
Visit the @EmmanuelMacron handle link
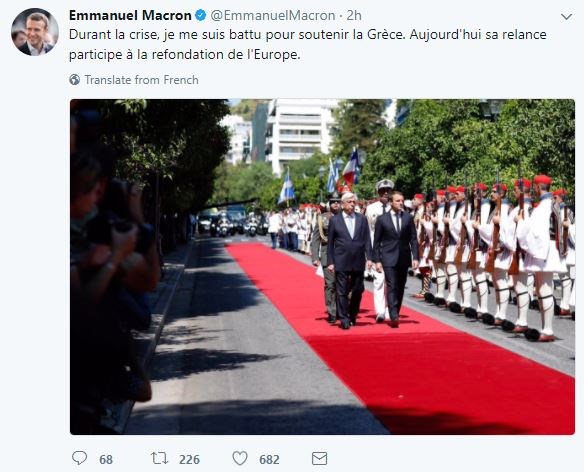273,15
